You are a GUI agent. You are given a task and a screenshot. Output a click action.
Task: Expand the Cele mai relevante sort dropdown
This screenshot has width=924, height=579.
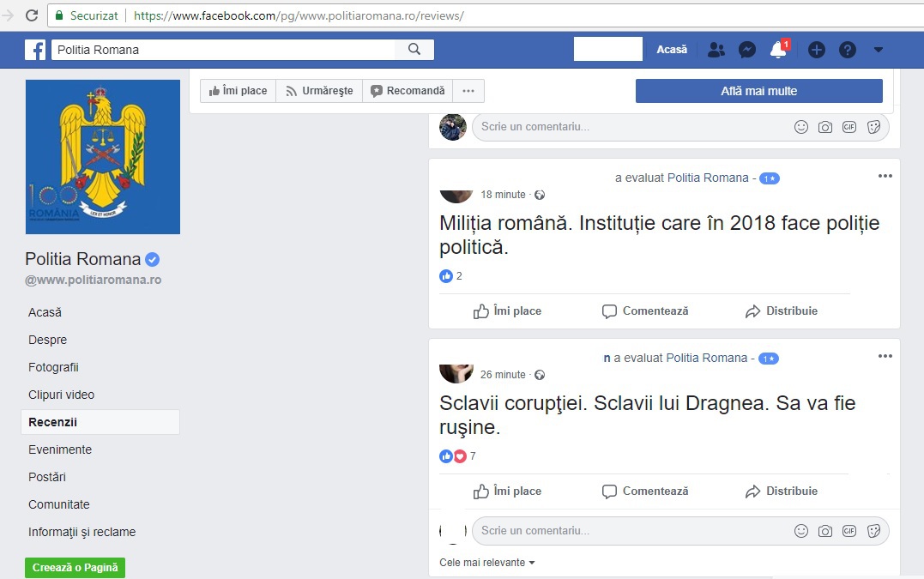[x=487, y=563]
